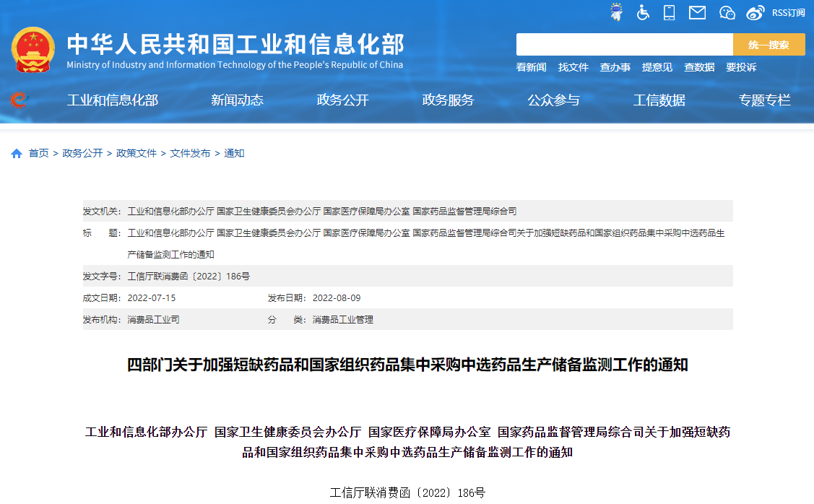The width and height of the screenshot is (814, 504).
Task: Click the 中华人民共和国工业和信息化部 site title
Action: pyautogui.click(x=235, y=44)
